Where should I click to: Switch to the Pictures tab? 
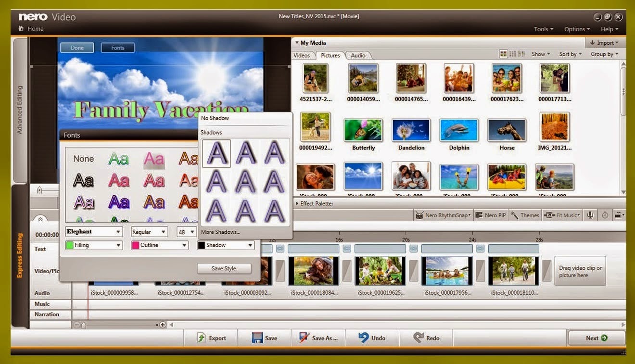pos(330,55)
